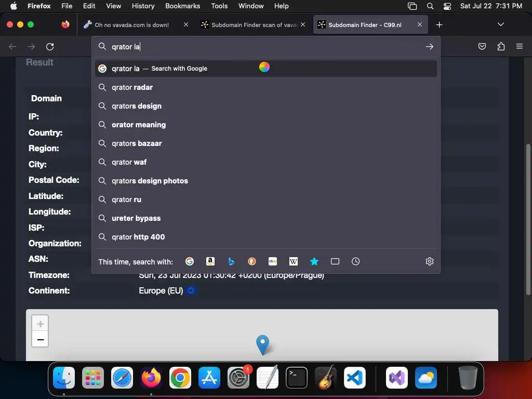Open the Tools menu
The width and height of the screenshot is (532, 399).
219,6
